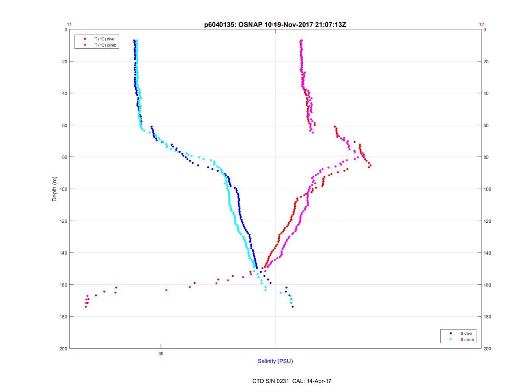Image resolution: width=532 pixels, height=392 pixels.
Task: Click the red T dive legend marker
Action: click(85, 39)
